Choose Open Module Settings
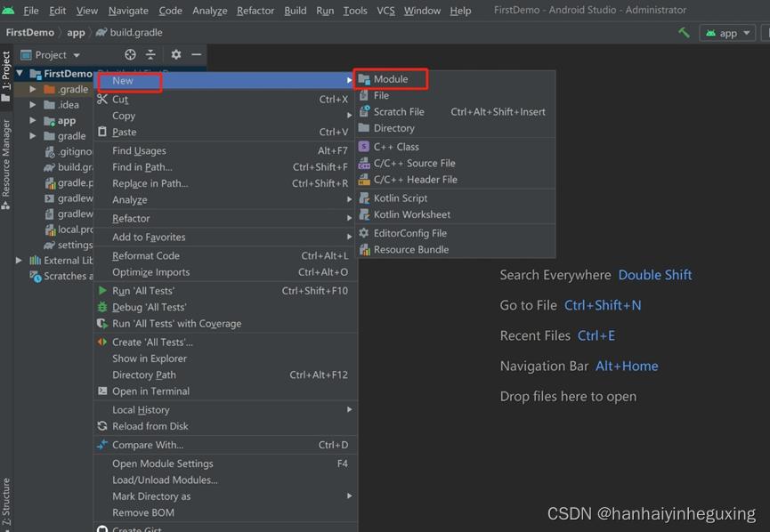 (x=225, y=463)
